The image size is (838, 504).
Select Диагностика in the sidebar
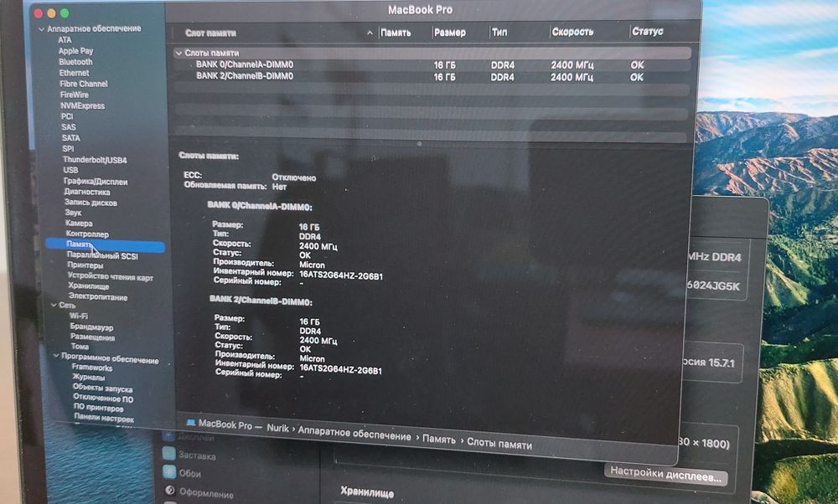click(x=87, y=192)
